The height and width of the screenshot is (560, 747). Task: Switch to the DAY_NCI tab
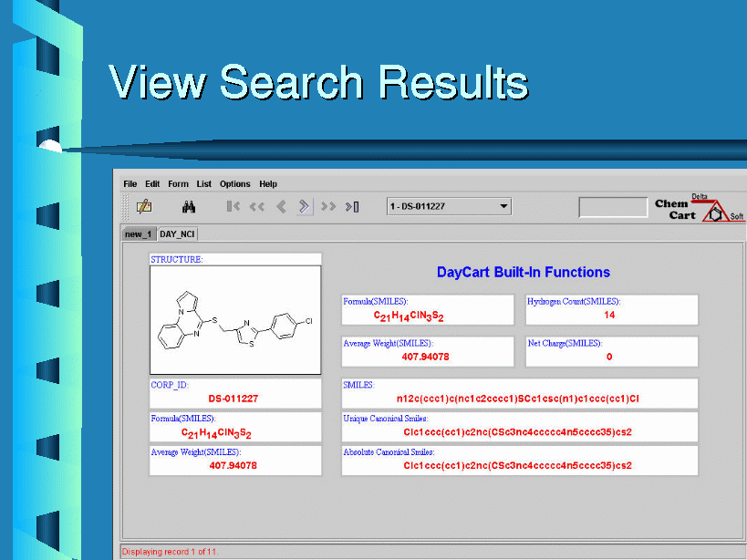coord(177,233)
